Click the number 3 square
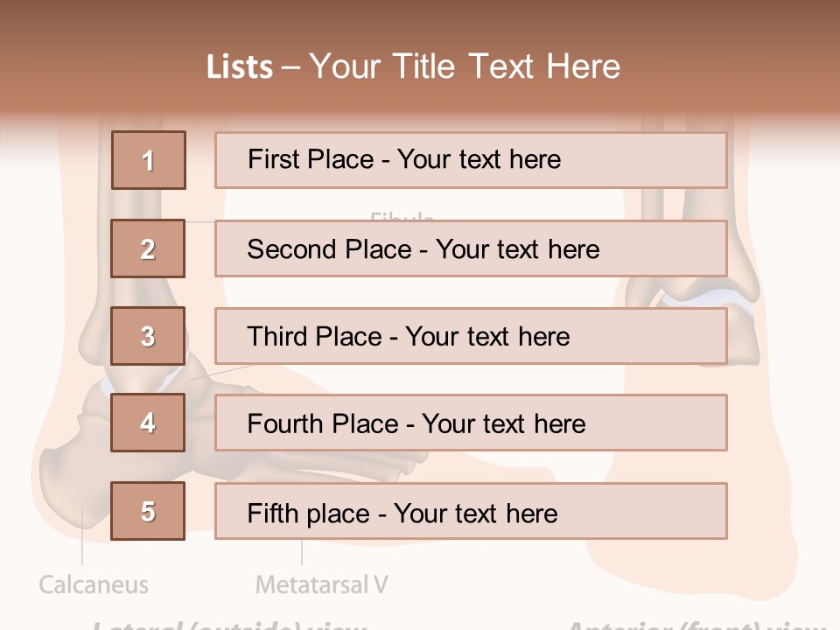840x630 pixels. [148, 336]
